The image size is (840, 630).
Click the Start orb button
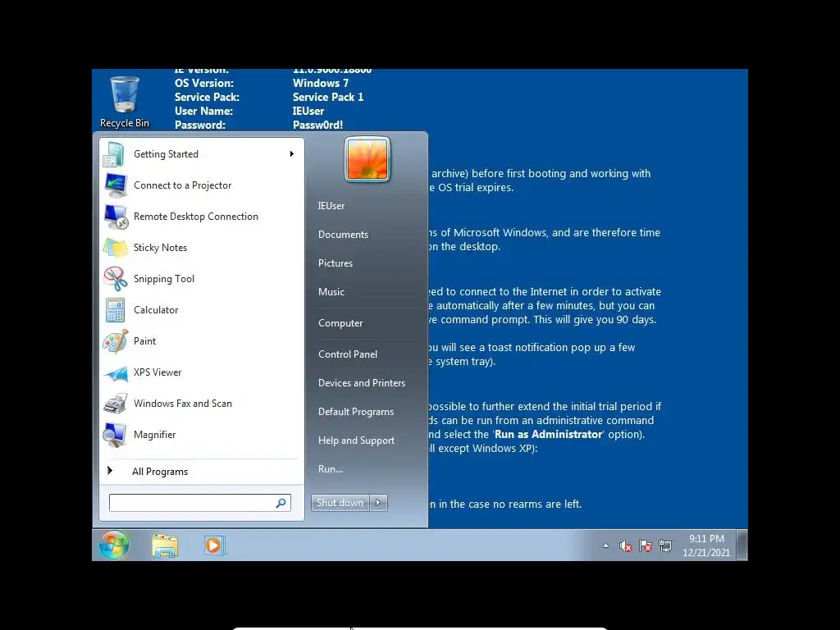pos(113,545)
